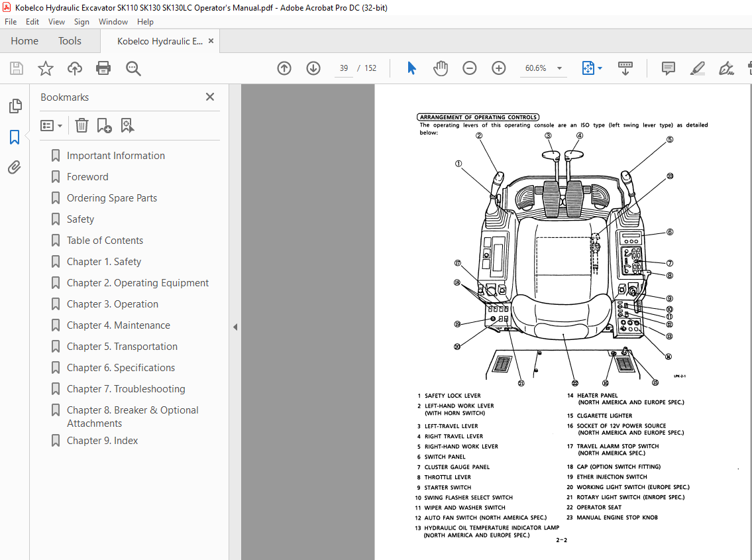Upload file to cloud icon
752x560 pixels.
pos(74,68)
